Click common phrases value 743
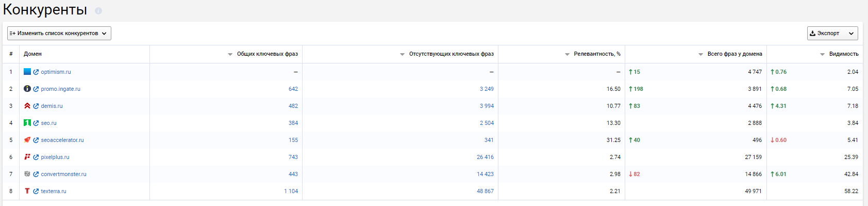The height and width of the screenshot is (206, 868). click(293, 157)
